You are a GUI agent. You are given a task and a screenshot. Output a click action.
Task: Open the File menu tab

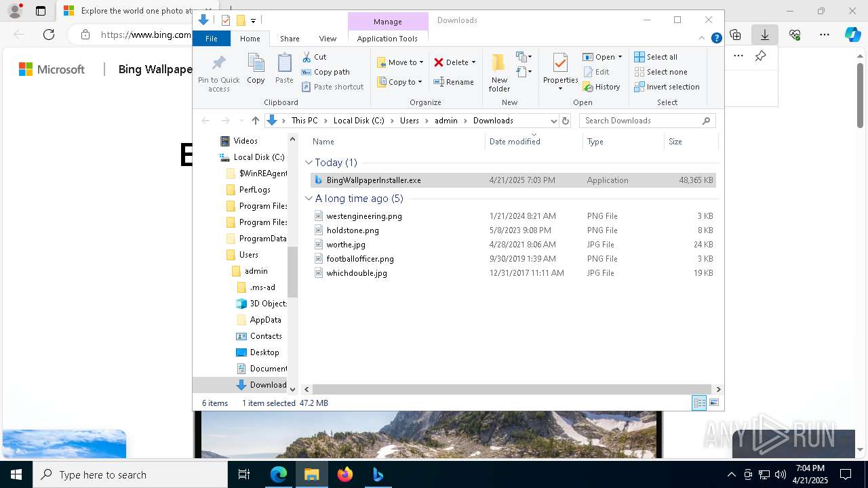tap(212, 39)
